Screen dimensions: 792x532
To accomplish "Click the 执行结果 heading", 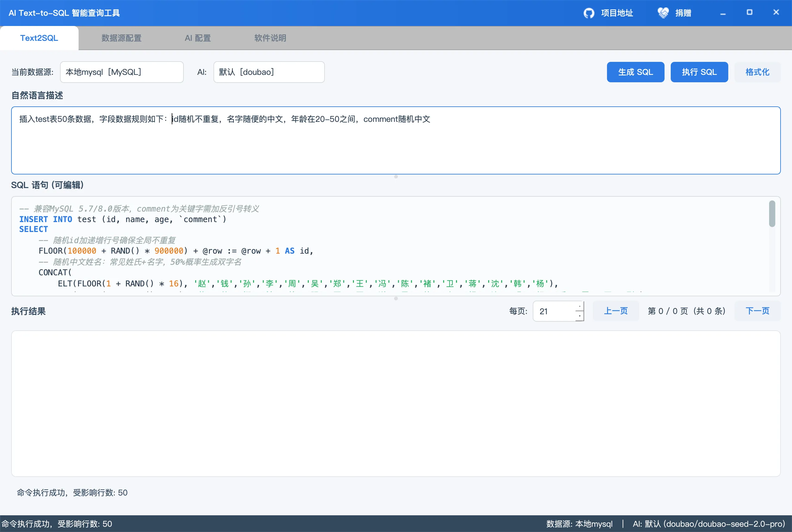I will coord(28,311).
